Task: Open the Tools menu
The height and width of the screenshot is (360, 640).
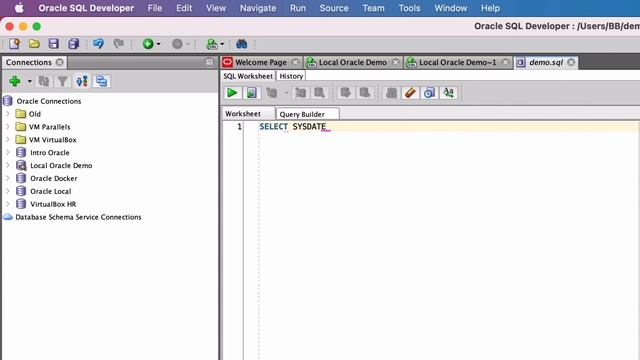Action: click(409, 8)
